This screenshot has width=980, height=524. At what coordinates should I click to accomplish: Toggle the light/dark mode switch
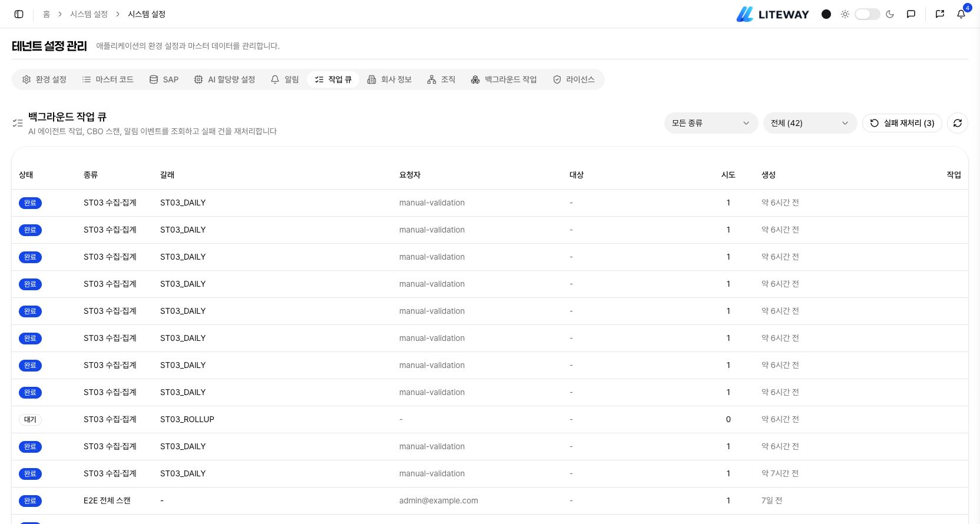(x=867, y=14)
